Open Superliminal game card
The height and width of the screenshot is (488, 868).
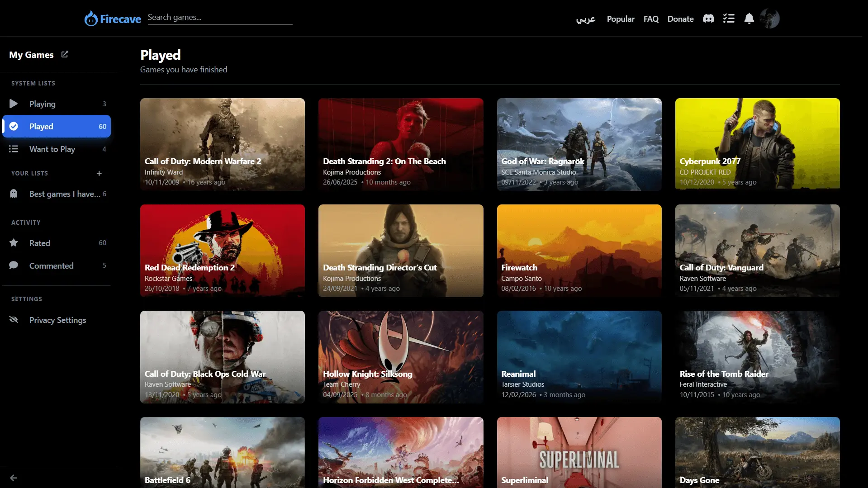(x=579, y=452)
